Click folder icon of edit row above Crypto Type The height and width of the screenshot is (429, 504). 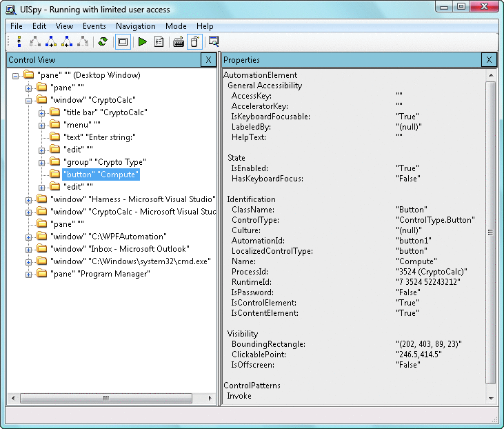(55, 149)
